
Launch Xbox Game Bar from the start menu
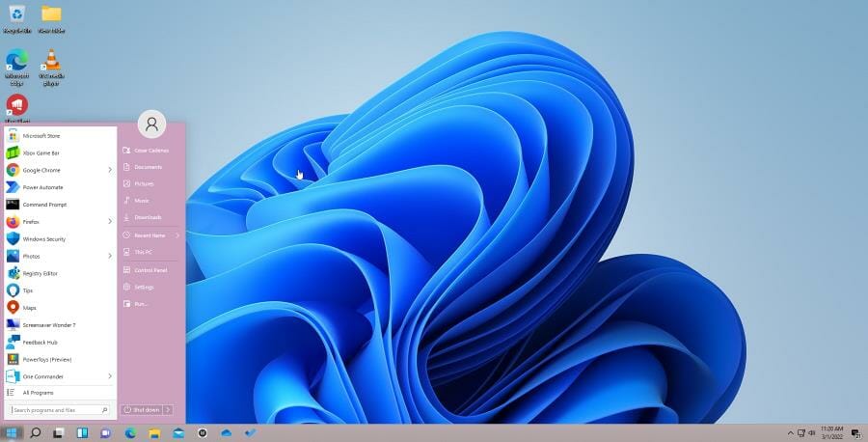[x=60, y=152]
